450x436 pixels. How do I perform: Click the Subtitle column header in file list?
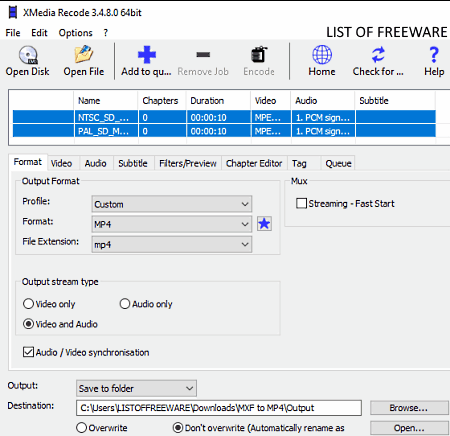[x=395, y=100]
